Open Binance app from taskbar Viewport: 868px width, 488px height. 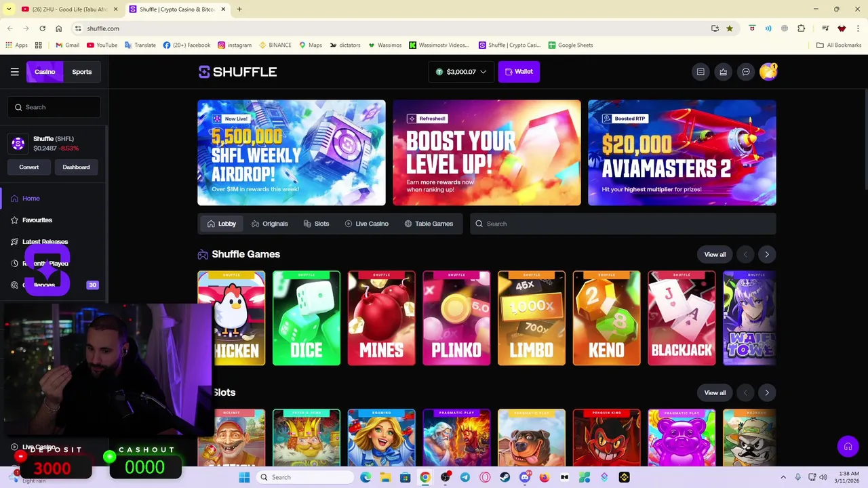[624, 477]
